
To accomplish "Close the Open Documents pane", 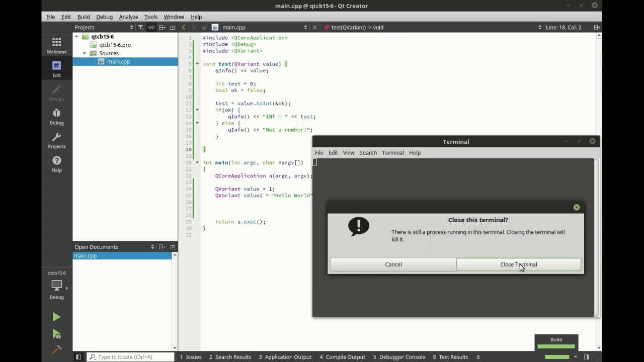I will pyautogui.click(x=173, y=247).
